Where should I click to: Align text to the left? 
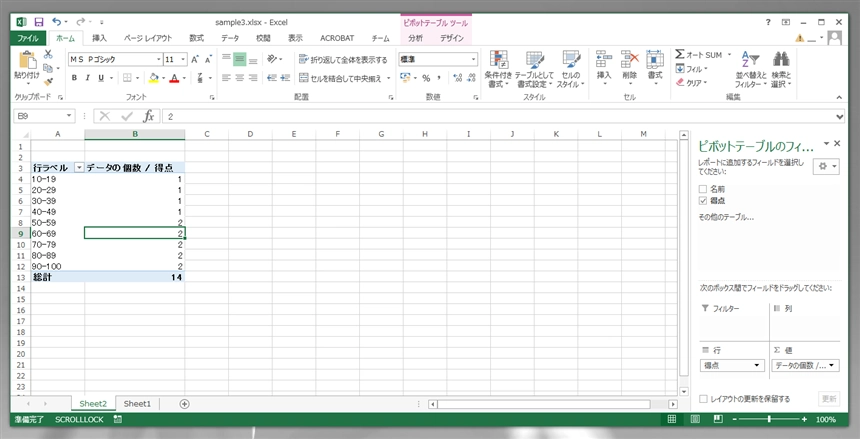coord(227,78)
